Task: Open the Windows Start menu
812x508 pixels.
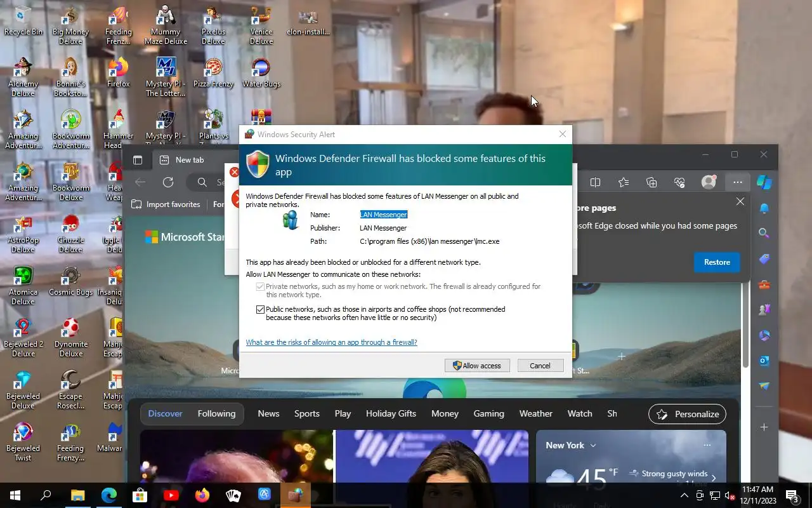Action: [x=15, y=495]
